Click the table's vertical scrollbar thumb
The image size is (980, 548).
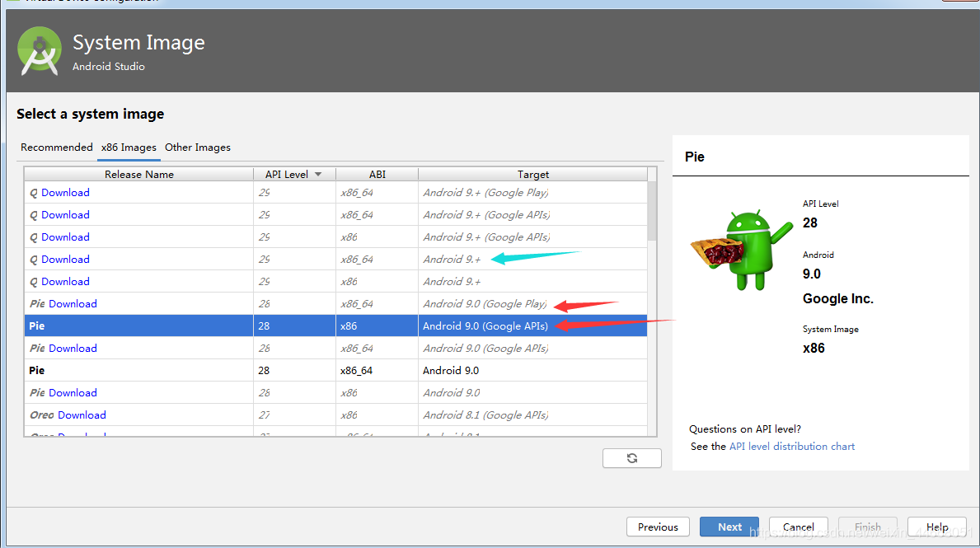(652, 211)
